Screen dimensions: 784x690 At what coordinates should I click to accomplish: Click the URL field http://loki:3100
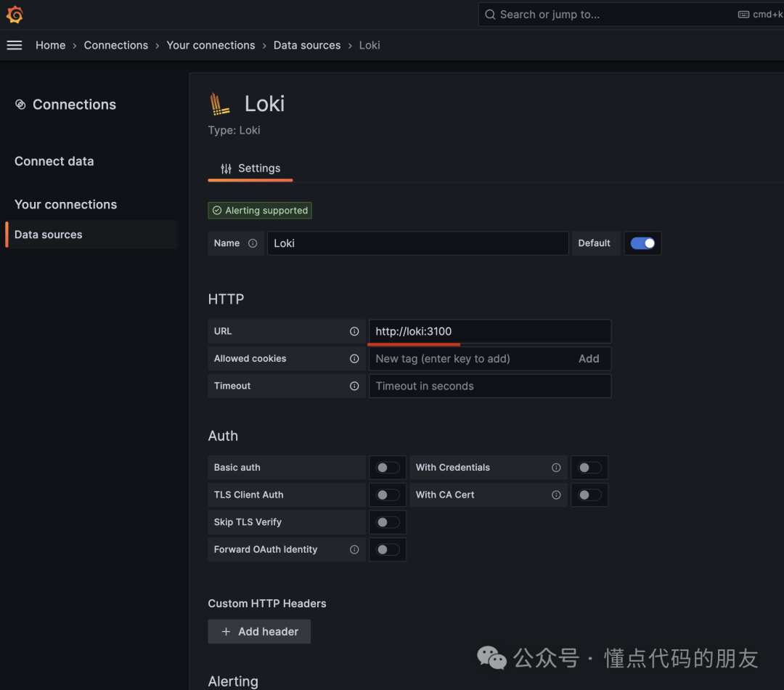(x=490, y=331)
